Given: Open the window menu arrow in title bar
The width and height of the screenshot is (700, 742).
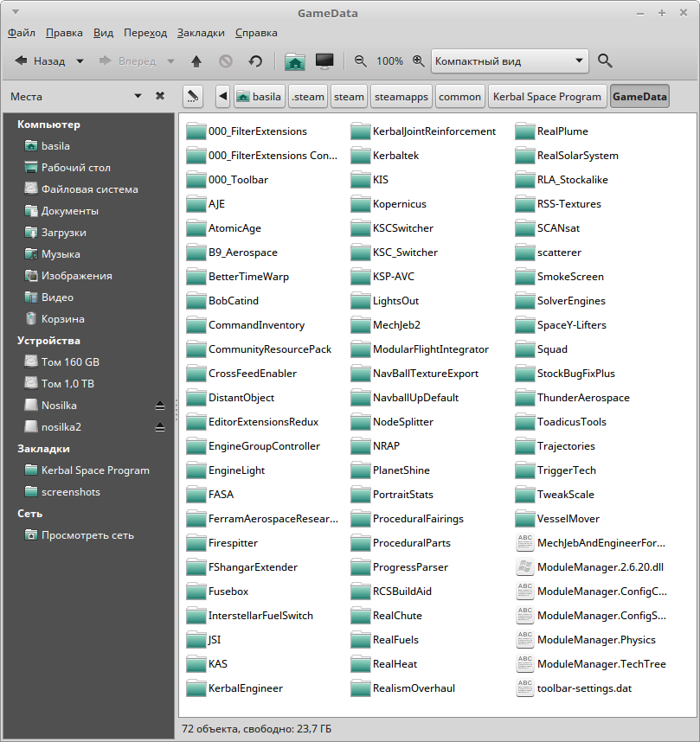Looking at the screenshot, I should click(x=16, y=12).
